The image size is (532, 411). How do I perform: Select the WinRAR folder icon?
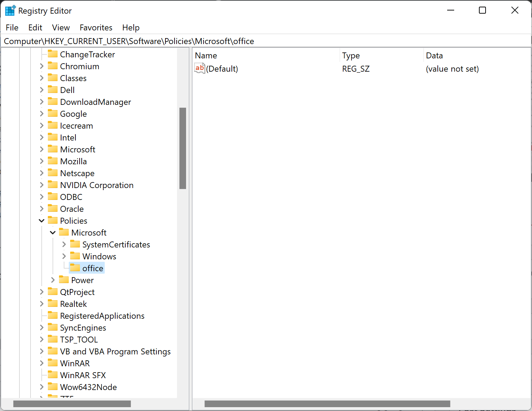[53, 363]
